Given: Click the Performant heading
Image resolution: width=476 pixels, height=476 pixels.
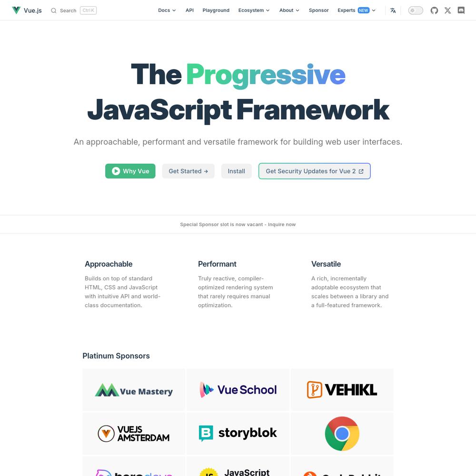Looking at the screenshot, I should tap(217, 264).
